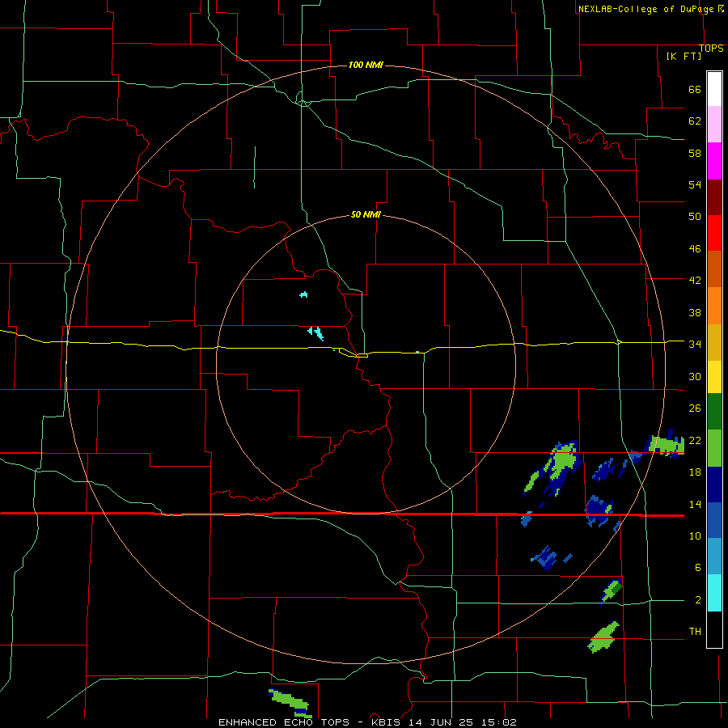Click the '42' scale value label
Viewport: 728px width, 728px height.
pos(695,280)
